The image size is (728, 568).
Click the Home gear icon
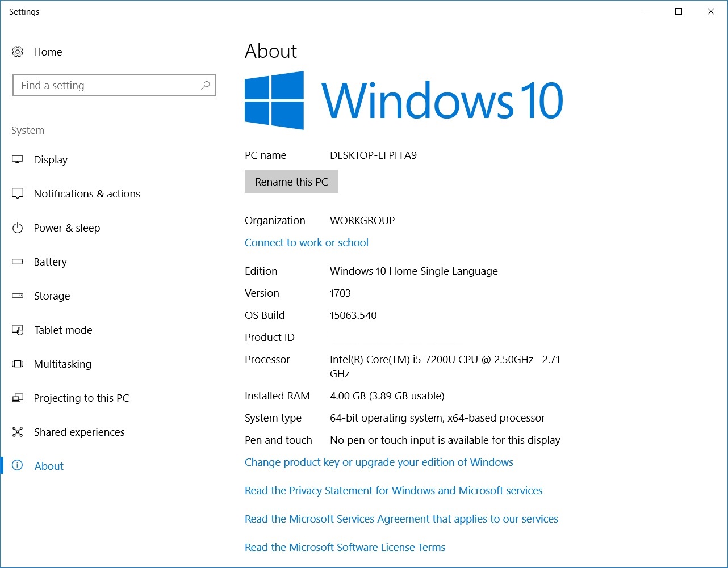pos(18,52)
